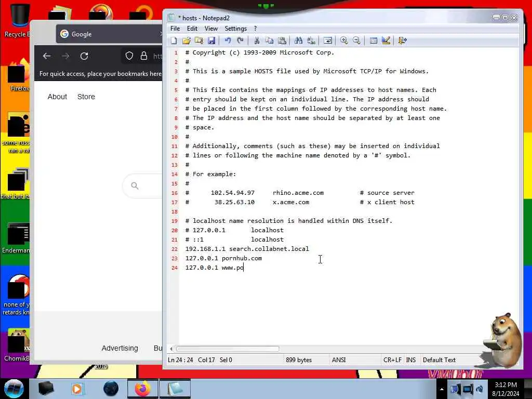The height and width of the screenshot is (399, 532).
Task: Click the 'Col 17' status bar entry
Action: [x=206, y=360]
